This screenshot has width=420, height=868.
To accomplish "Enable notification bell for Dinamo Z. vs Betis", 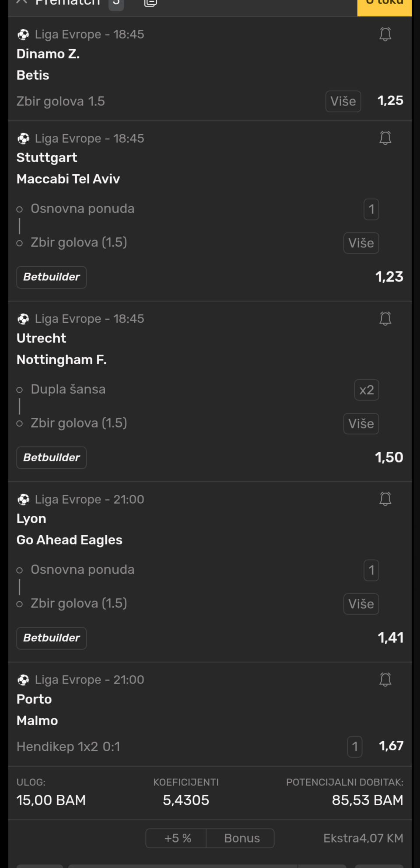I will [385, 34].
